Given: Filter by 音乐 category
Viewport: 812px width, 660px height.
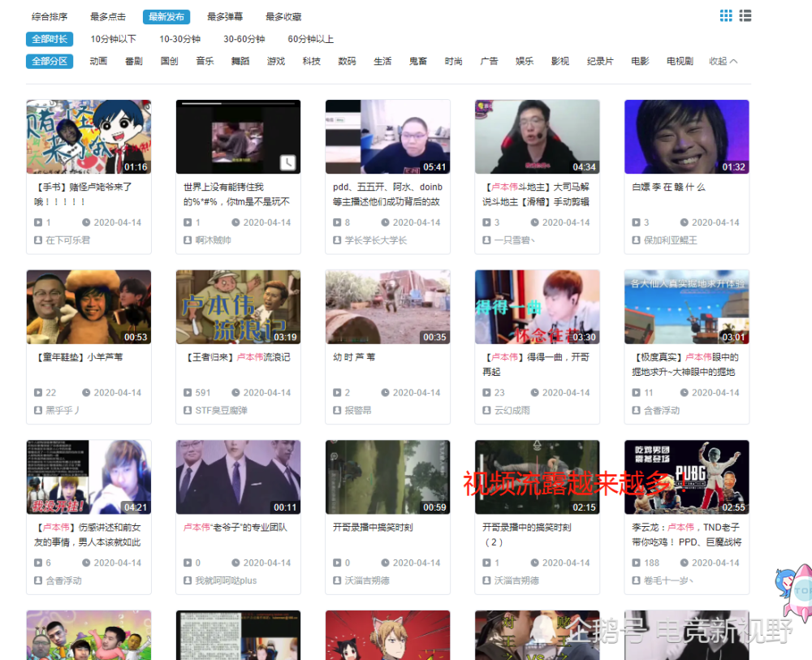Looking at the screenshot, I should tap(205, 61).
